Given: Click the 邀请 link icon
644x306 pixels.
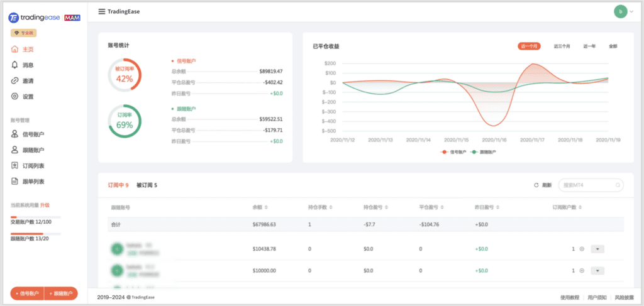Looking at the screenshot, I should click(x=14, y=80).
